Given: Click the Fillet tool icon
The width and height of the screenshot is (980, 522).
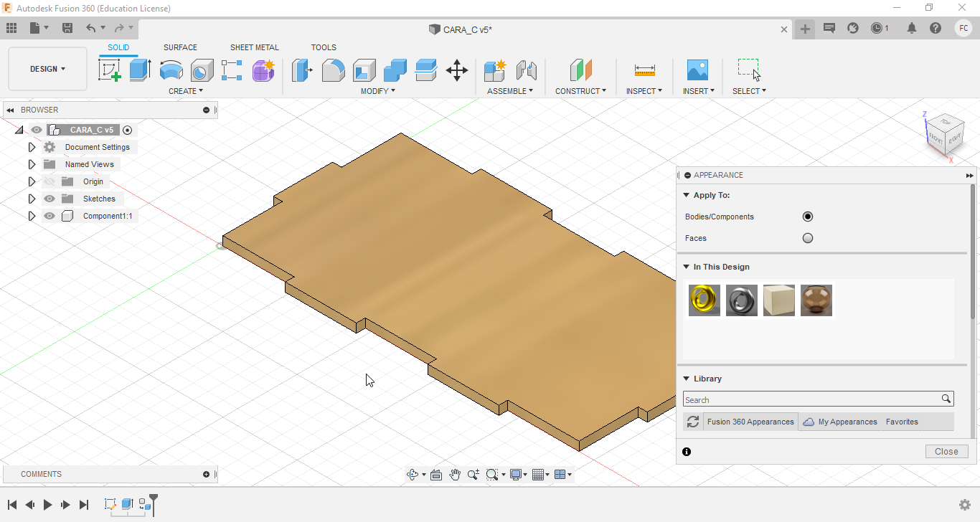Looking at the screenshot, I should click(x=333, y=70).
